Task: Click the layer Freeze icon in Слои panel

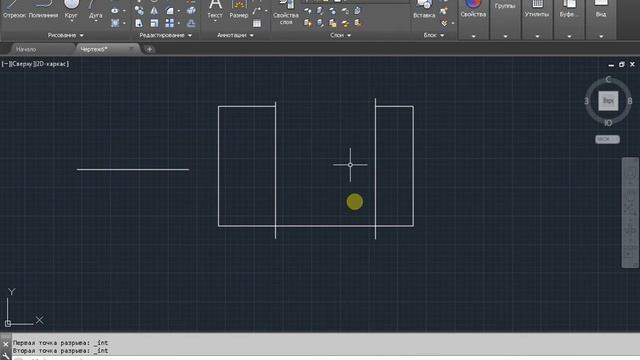Action: coord(333,11)
